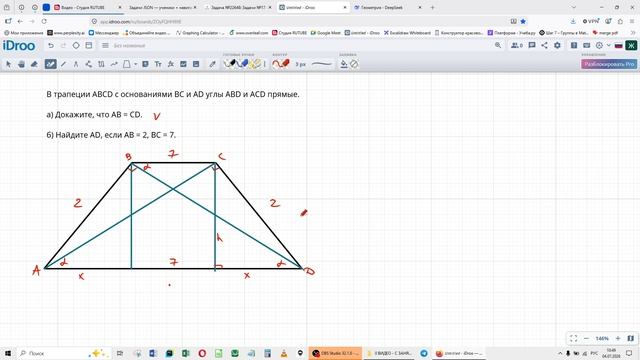Open the shape tool dropdown arrow
640x360 pixels.
click(135, 64)
